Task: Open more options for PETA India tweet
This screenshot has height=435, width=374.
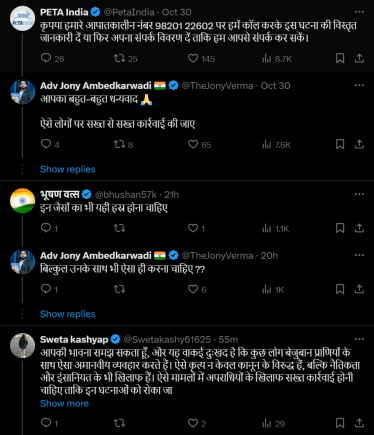Action: click(359, 12)
